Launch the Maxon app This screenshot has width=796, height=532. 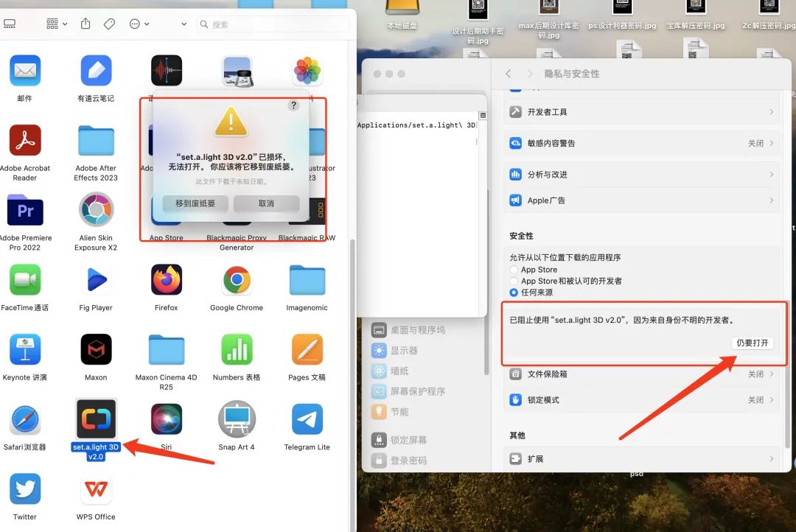[x=96, y=349]
